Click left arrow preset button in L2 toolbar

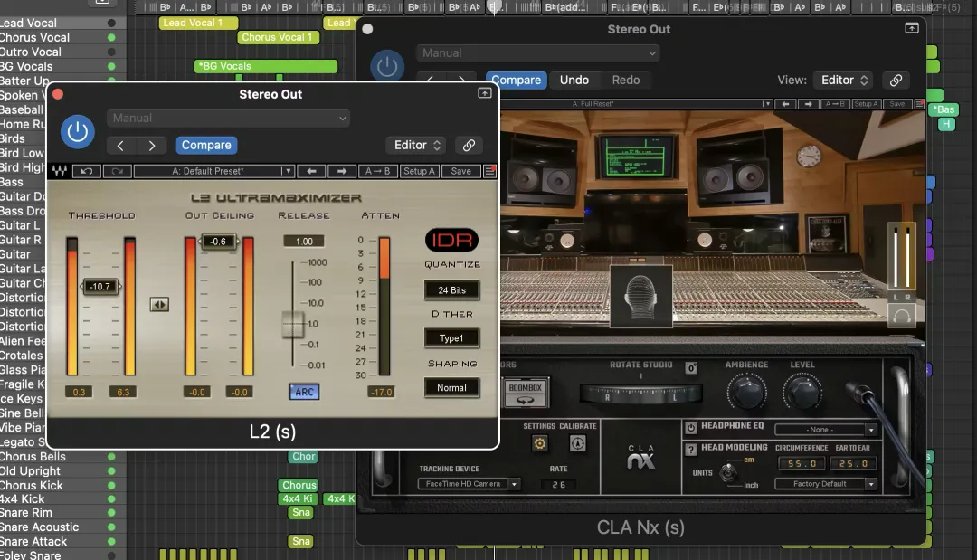(311, 171)
